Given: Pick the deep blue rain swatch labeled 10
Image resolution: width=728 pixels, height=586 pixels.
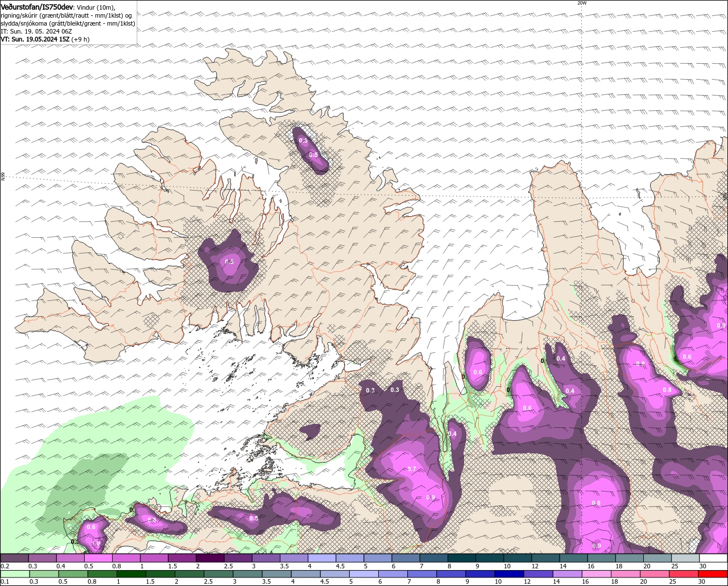Looking at the screenshot, I should pyautogui.click(x=510, y=573).
